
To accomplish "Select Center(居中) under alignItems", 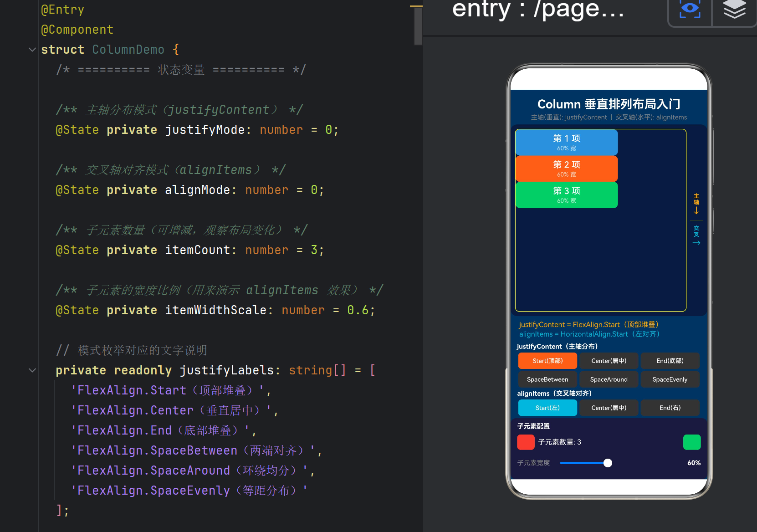I will point(609,408).
